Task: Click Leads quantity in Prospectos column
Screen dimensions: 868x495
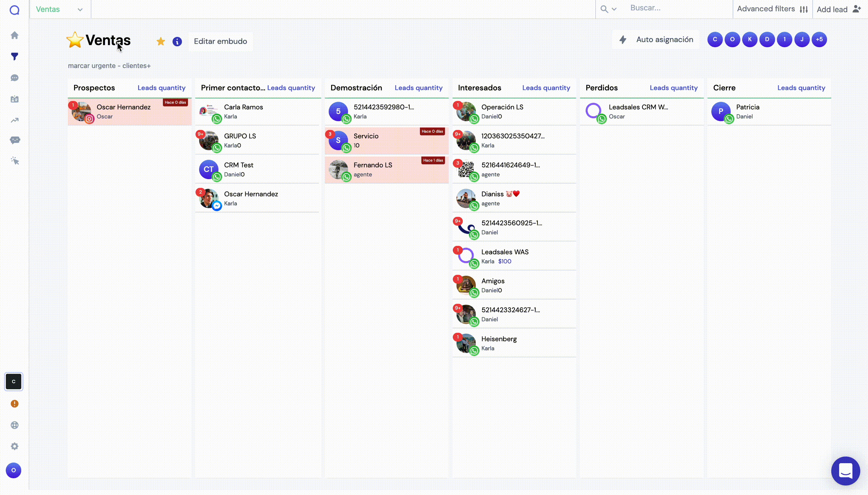Action: point(162,88)
